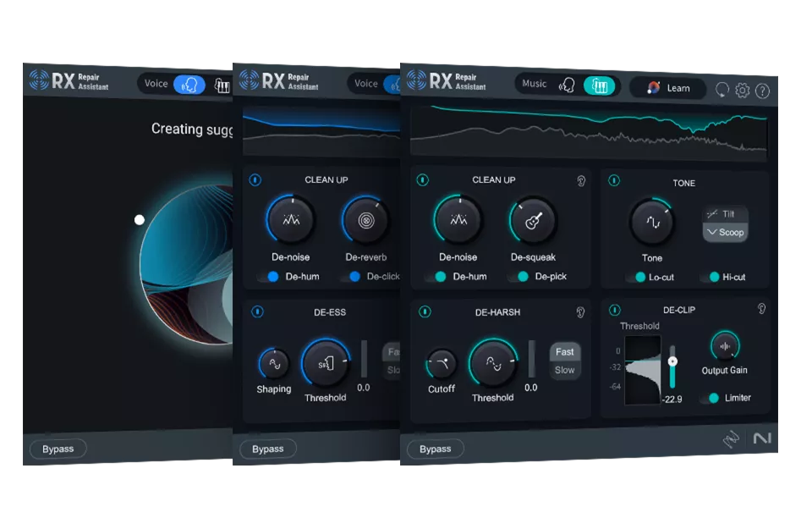Click the ear listen icon in Clean Up
Image resolution: width=812 pixels, height=529 pixels.
(581, 180)
